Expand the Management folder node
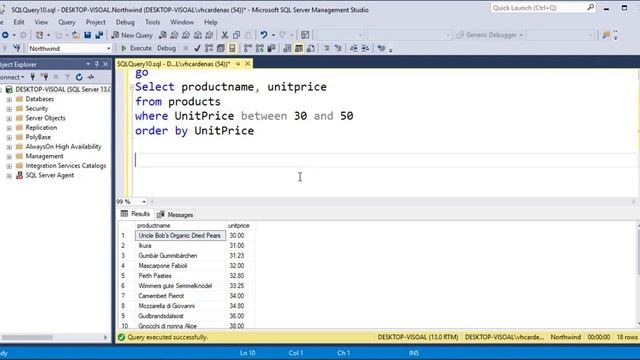The width and height of the screenshot is (640, 360). (x=9, y=156)
